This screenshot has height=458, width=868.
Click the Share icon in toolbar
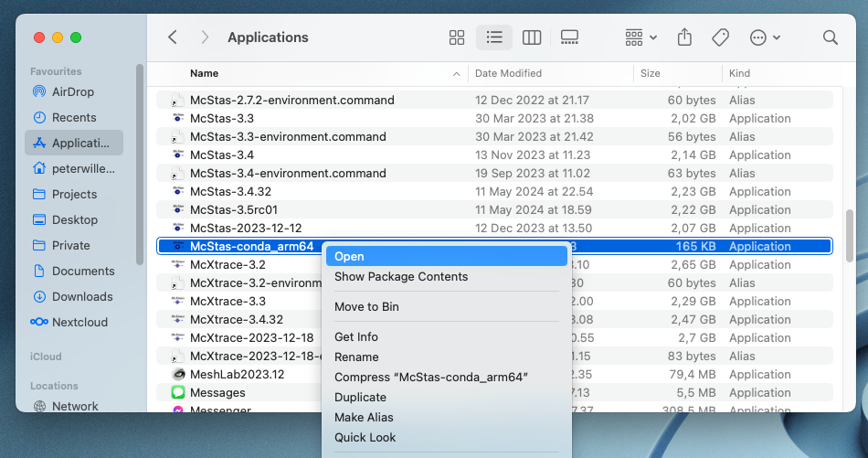684,37
